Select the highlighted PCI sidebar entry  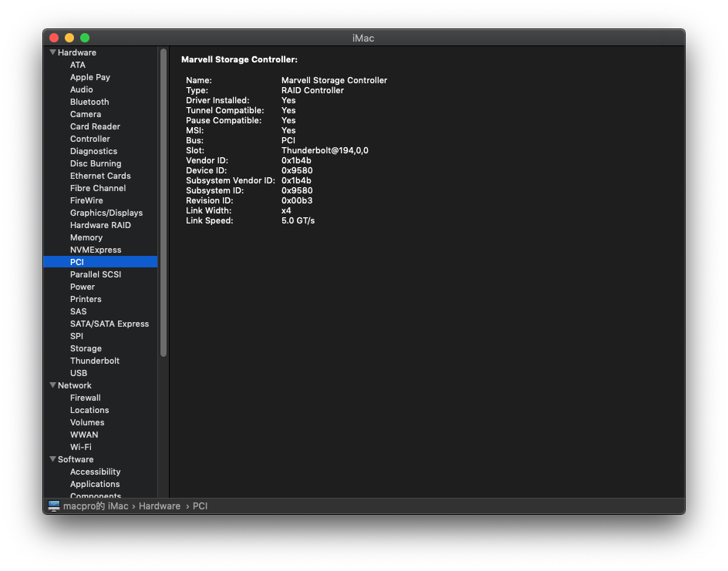(100, 262)
